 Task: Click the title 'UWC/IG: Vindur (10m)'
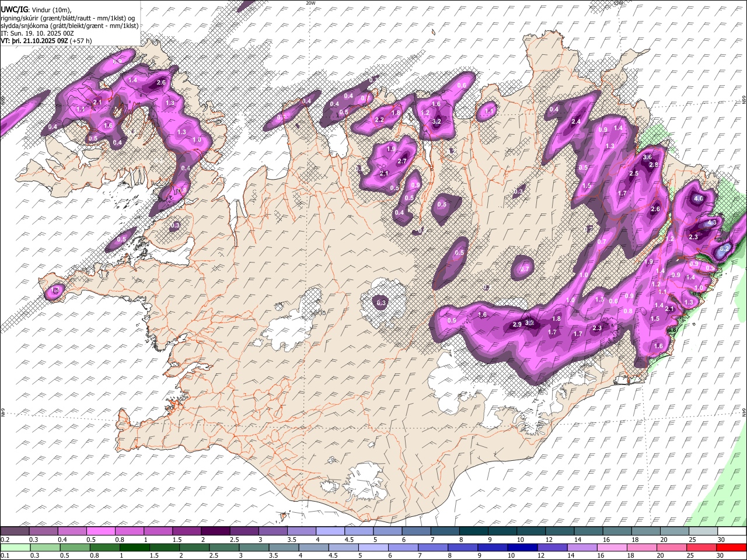[36, 9]
